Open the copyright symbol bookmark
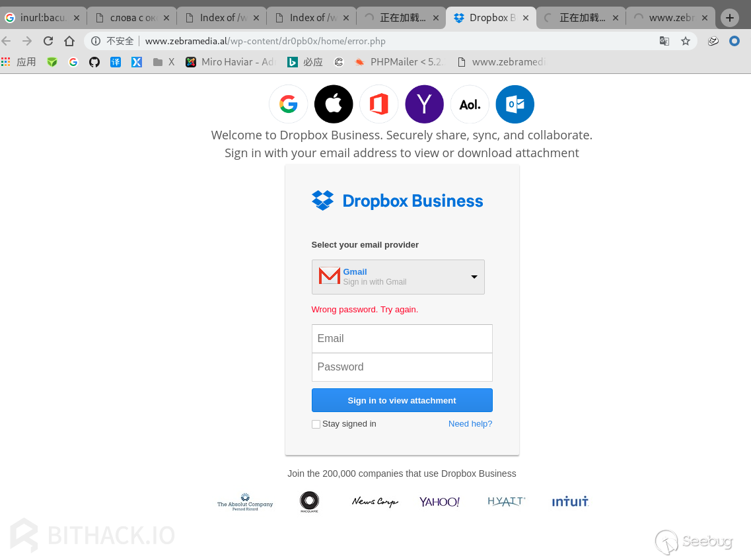Screen dimensions: 751x560 pos(339,62)
